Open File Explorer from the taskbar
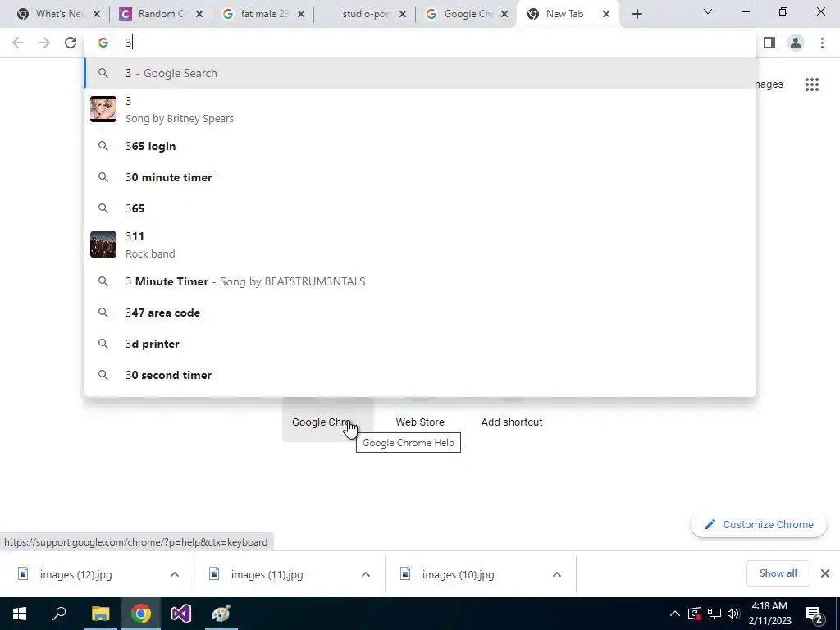Image resolution: width=840 pixels, height=630 pixels. [x=100, y=614]
